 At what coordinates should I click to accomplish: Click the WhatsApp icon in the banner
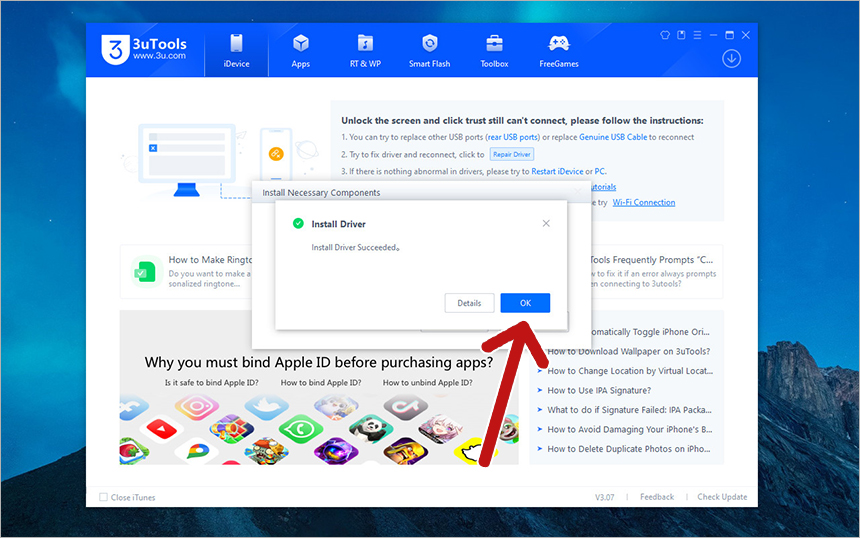tap(301, 429)
